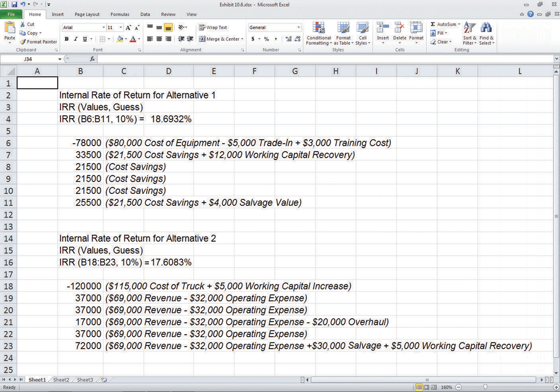
Task: Switch to the Formulas ribbon tab
Action: (120, 14)
